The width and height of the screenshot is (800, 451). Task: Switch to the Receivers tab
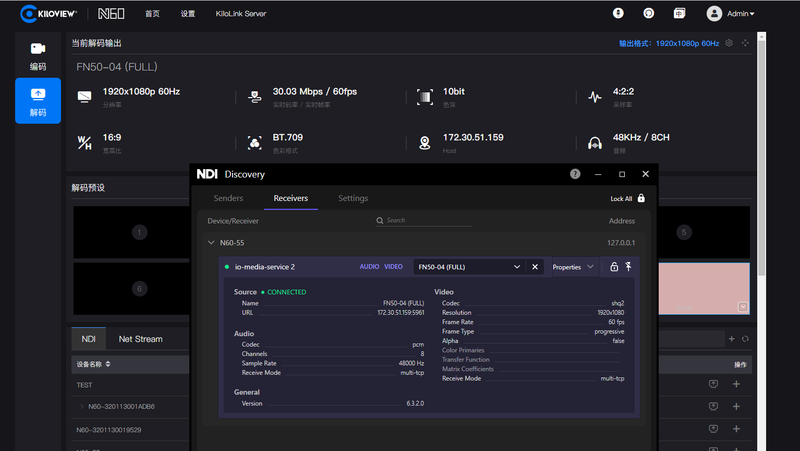coord(291,198)
